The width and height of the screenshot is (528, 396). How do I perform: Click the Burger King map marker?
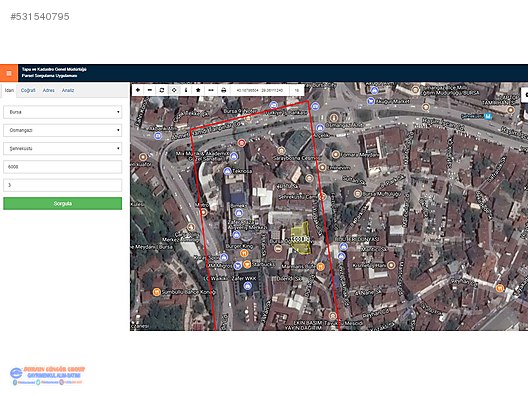(x=244, y=253)
